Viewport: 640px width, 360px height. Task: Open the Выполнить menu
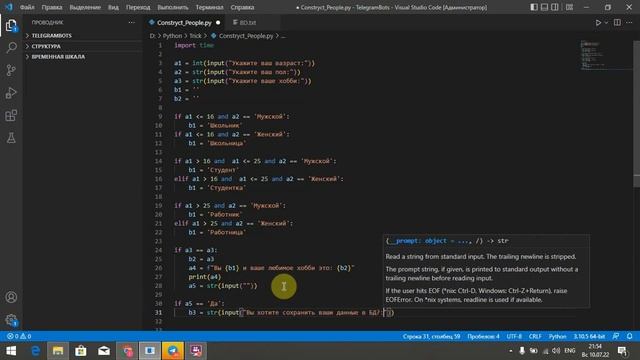173,7
